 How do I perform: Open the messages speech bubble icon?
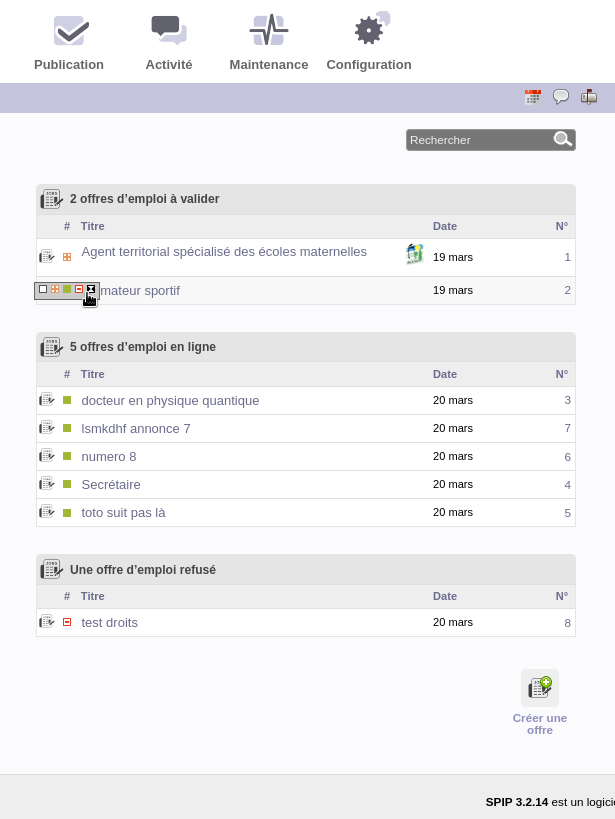click(x=561, y=97)
